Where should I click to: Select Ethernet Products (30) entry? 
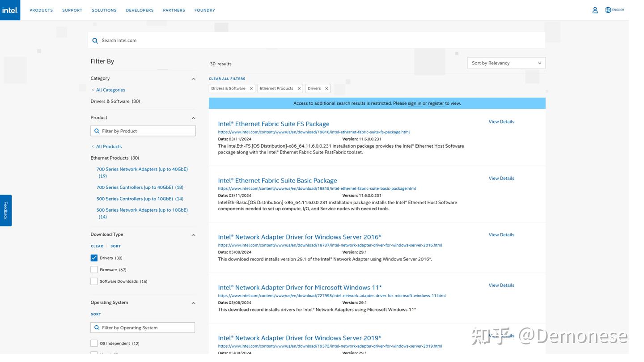click(x=115, y=158)
